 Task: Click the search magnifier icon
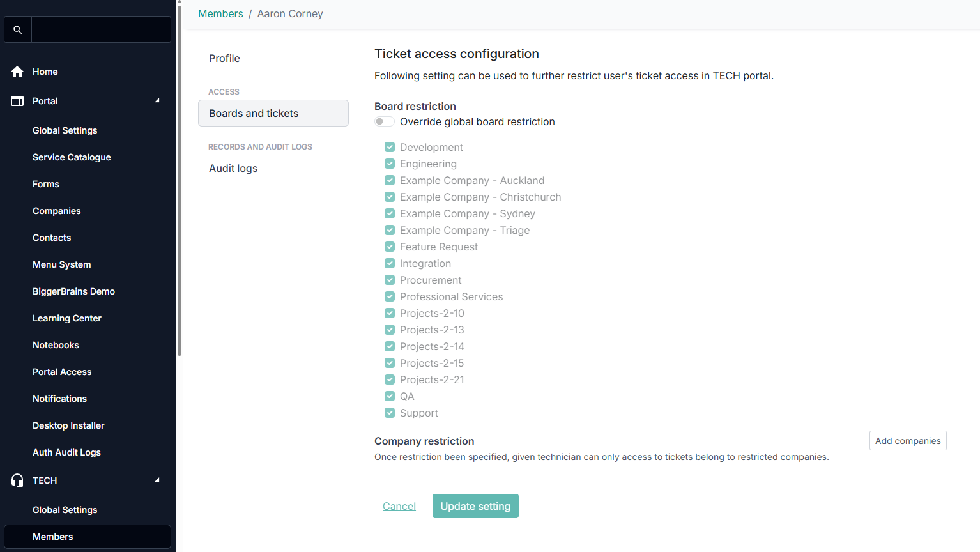click(x=18, y=30)
